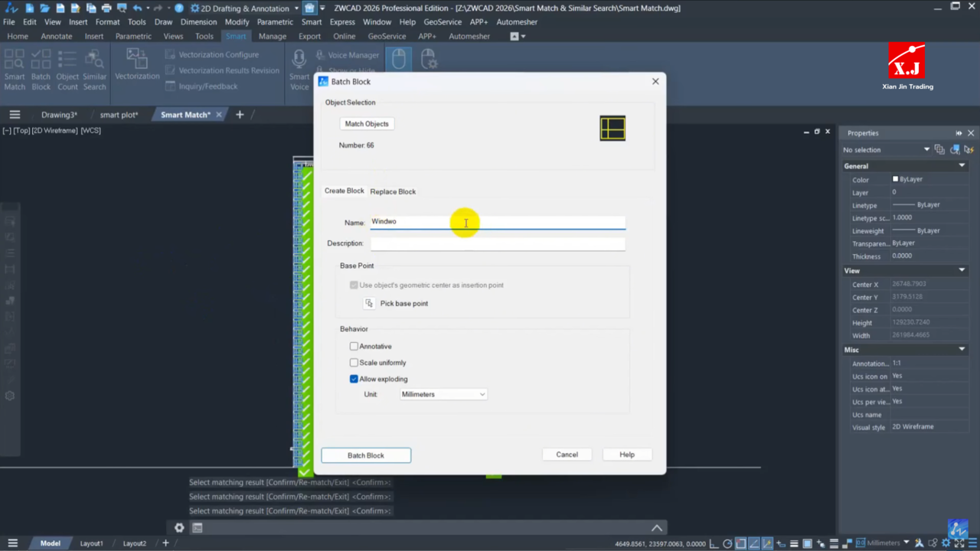Check the Scale uniformly option
980x551 pixels.
coord(354,363)
